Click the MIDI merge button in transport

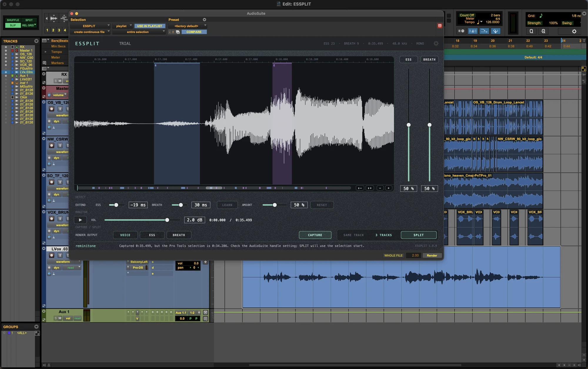click(484, 31)
